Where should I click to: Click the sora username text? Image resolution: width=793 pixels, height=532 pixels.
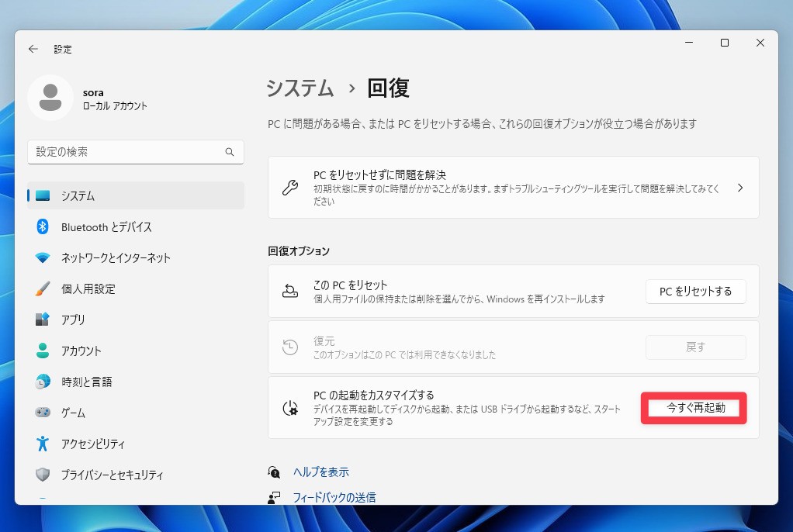pyautogui.click(x=93, y=92)
